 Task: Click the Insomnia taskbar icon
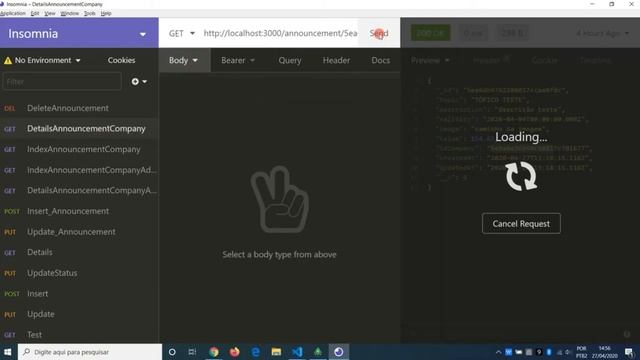tap(339, 352)
